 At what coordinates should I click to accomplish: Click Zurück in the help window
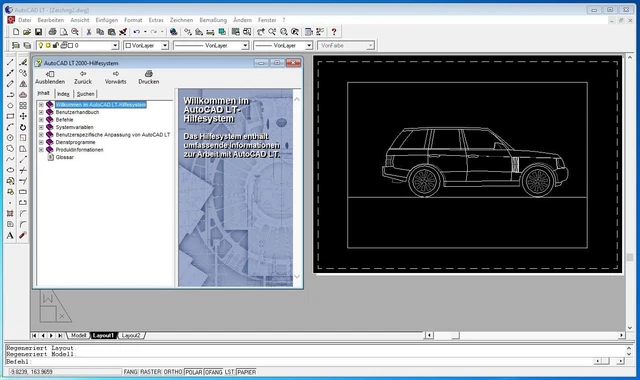click(83, 78)
